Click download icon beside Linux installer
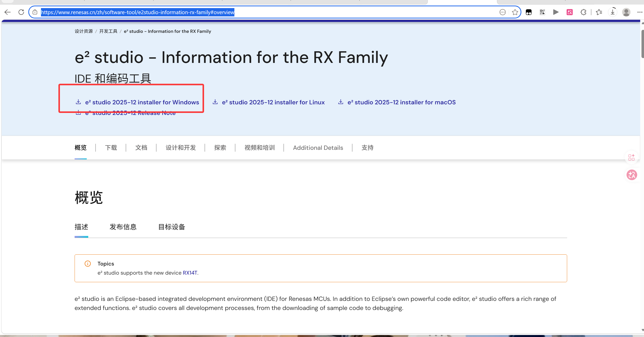This screenshot has width=644, height=337. click(x=215, y=102)
